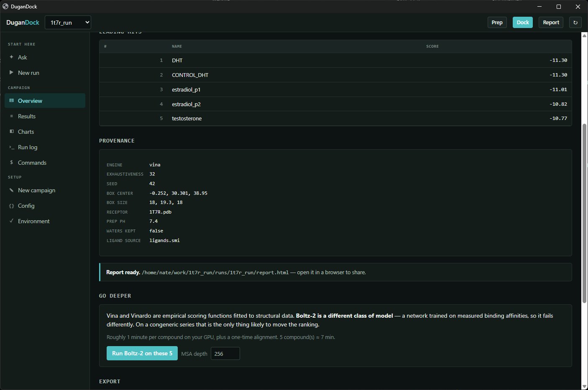Click the Run log terminal icon
The image size is (588, 390).
tap(12, 147)
